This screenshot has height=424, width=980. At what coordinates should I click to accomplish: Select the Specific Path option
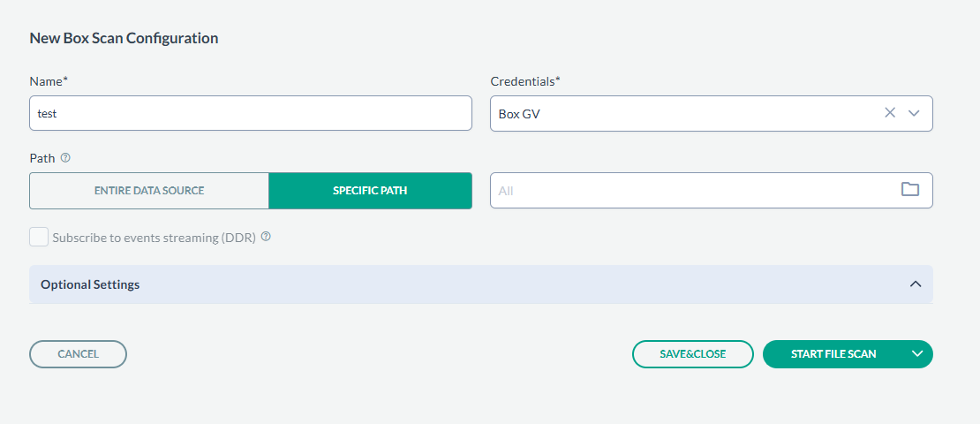click(x=370, y=191)
